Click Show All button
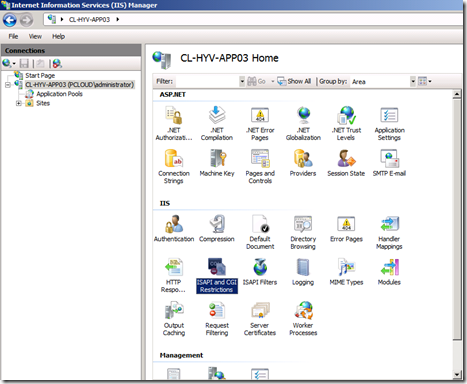 pos(294,81)
